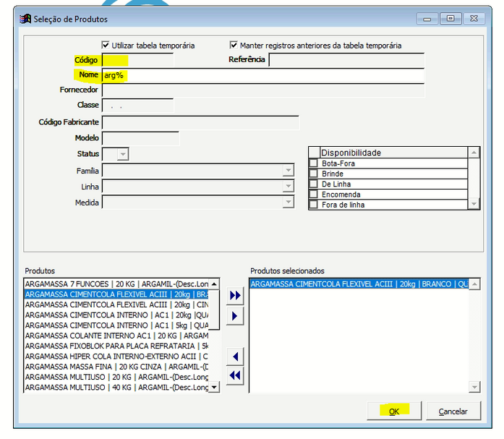Focus the Código input field
The width and height of the screenshot is (504, 439).
pos(137,60)
